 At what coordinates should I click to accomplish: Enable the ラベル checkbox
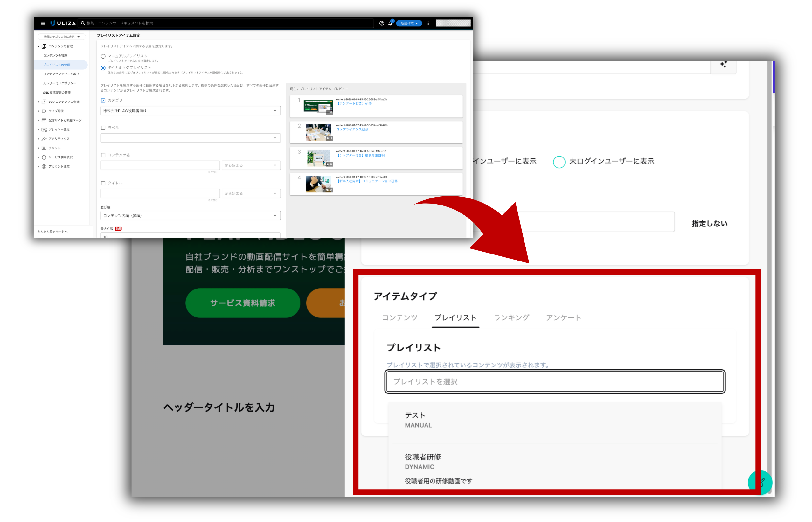[103, 128]
